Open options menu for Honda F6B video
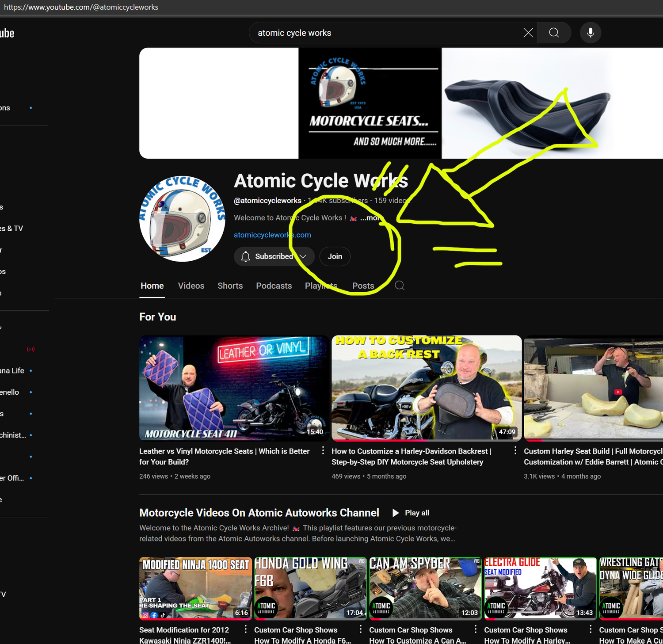Viewport: 663px width, 644px height. tap(361, 629)
